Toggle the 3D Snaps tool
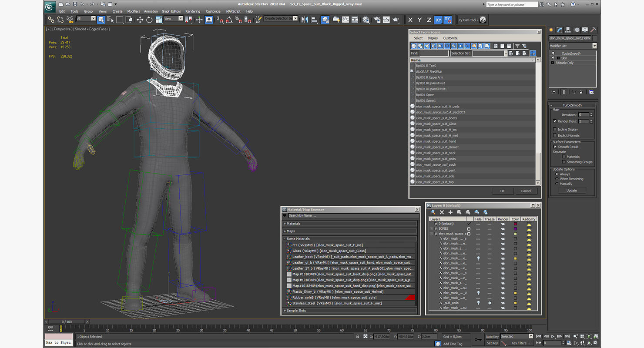 click(x=220, y=20)
